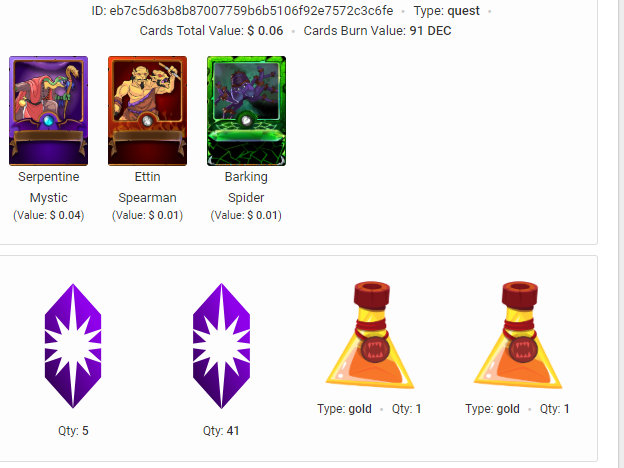Screen dimensions: 624x468
Task: Open the Barking Spider card image
Action: point(246,111)
